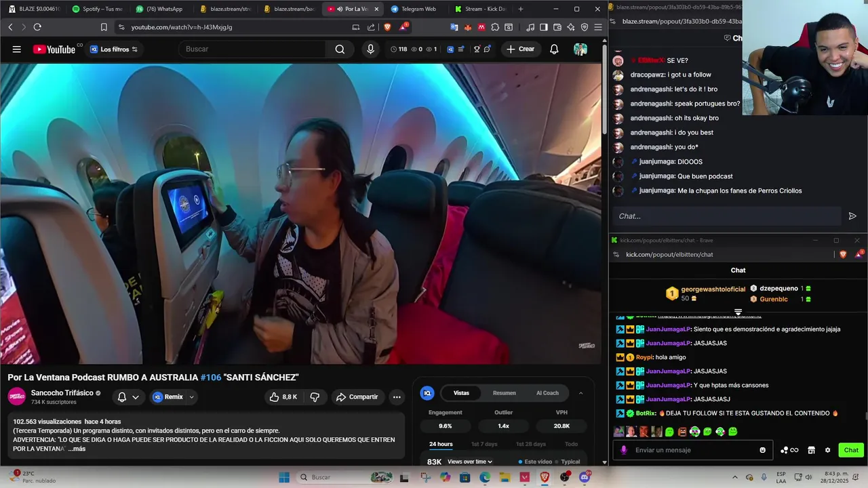This screenshot has width=868, height=488.
Task: Click the Crear create button
Action: tap(521, 49)
